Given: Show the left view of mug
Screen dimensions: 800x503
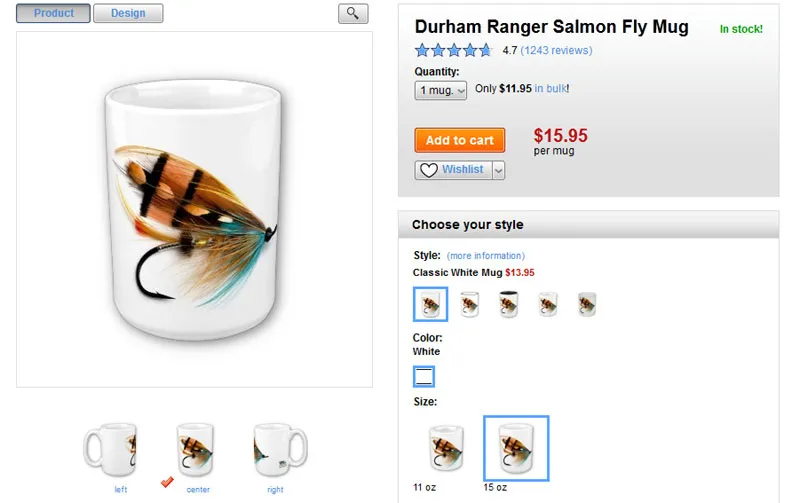Looking at the screenshot, I should click(x=110, y=452).
